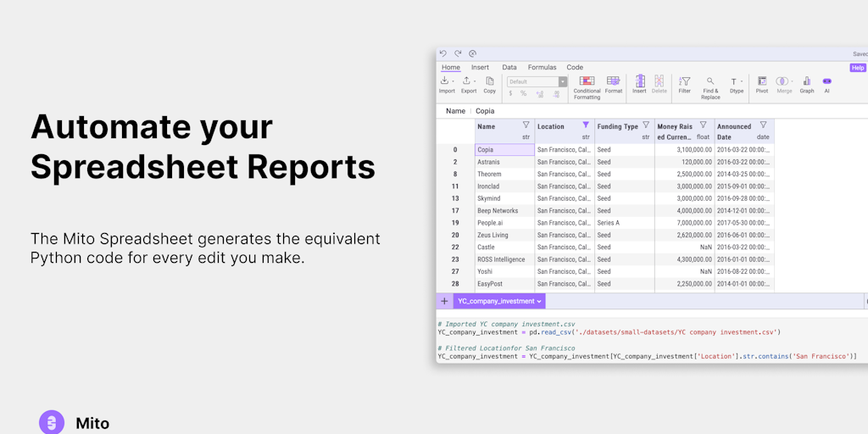Toggle the filter on Funding Type column
Screen dimensions: 868x434
(x=646, y=125)
